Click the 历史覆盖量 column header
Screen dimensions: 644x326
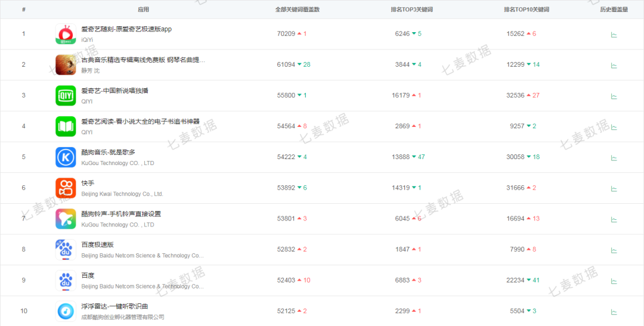click(614, 10)
